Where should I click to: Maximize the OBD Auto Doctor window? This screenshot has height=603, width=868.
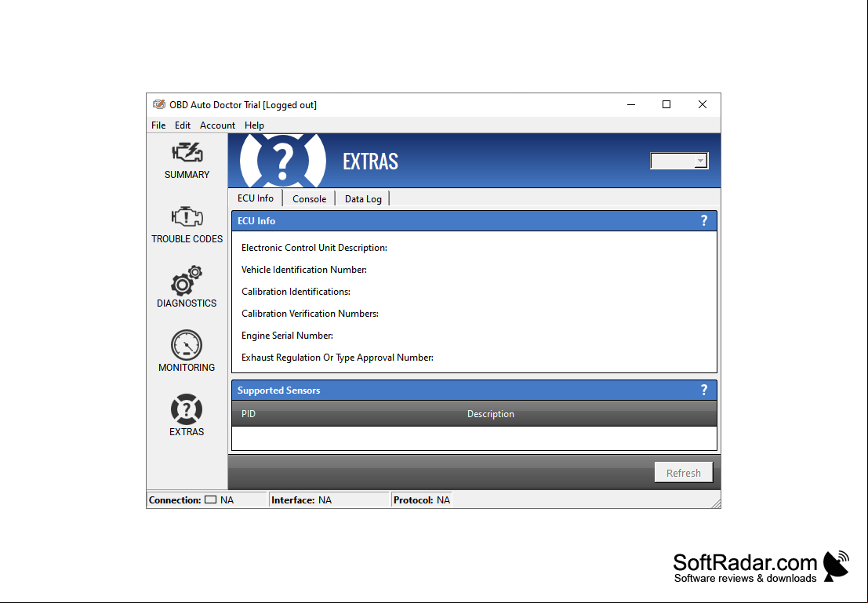(x=666, y=104)
